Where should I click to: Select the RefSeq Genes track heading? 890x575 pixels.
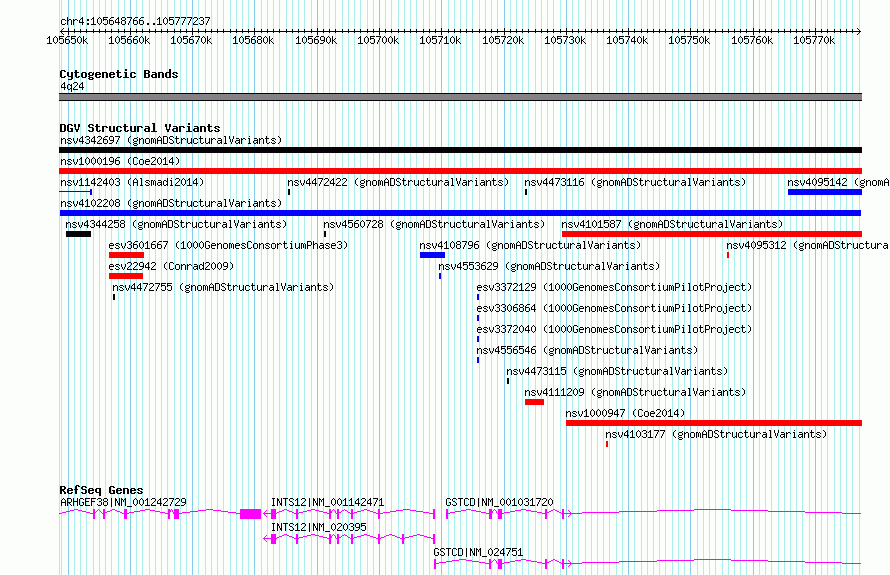pyautogui.click(x=101, y=490)
